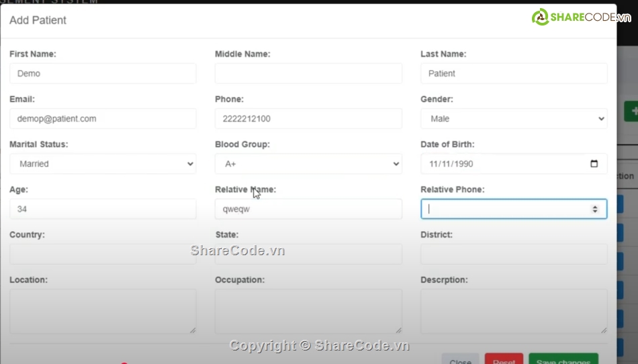Expand the Marital Status dropdown
Viewport: 638px width, 364px height.
click(103, 164)
